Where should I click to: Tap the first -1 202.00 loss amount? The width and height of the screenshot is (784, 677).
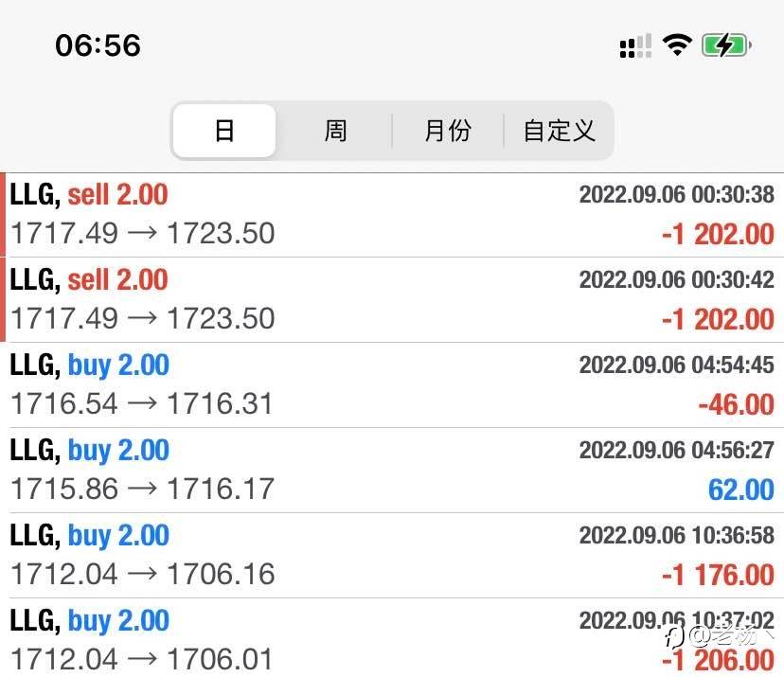click(x=718, y=234)
